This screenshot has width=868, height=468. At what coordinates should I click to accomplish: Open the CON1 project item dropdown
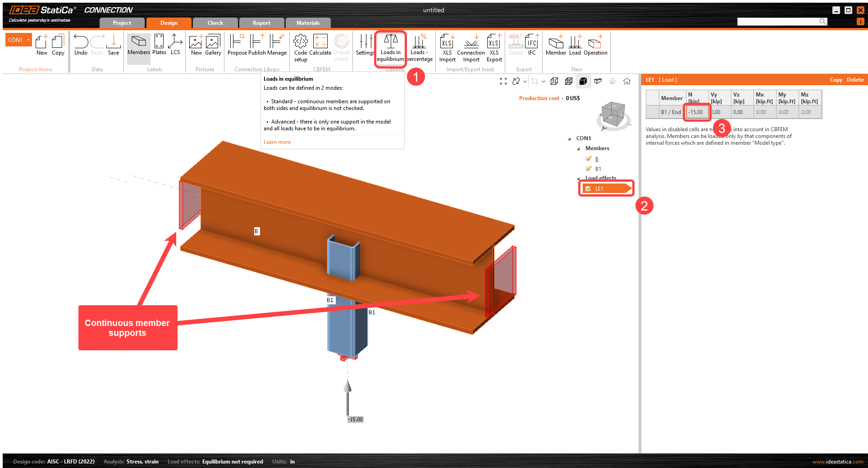click(x=28, y=40)
